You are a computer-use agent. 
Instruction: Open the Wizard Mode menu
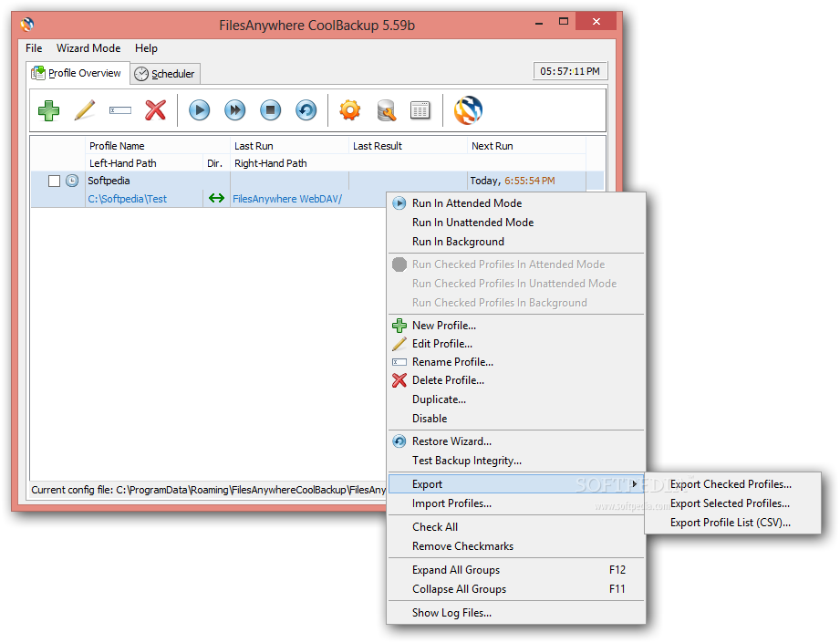pos(88,48)
